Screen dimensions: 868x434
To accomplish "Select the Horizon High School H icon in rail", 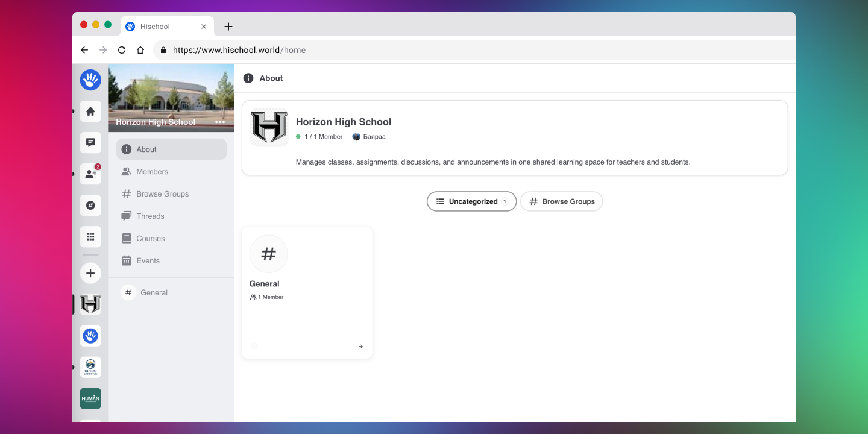I will (90, 304).
